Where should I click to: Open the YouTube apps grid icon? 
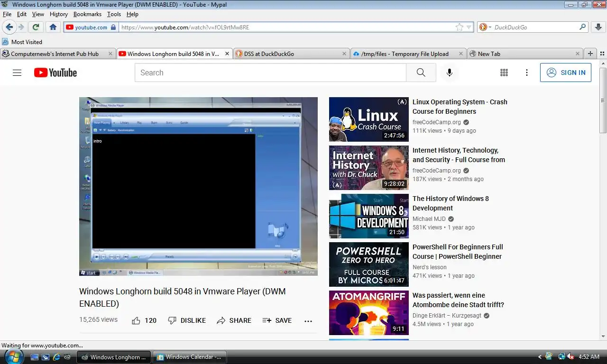tap(504, 73)
